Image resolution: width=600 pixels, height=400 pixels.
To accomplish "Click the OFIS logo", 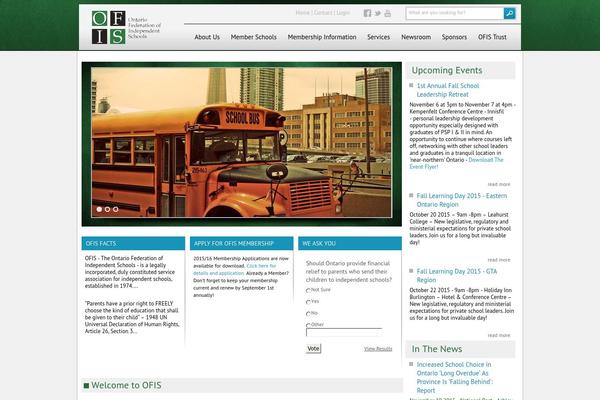I will [126, 27].
